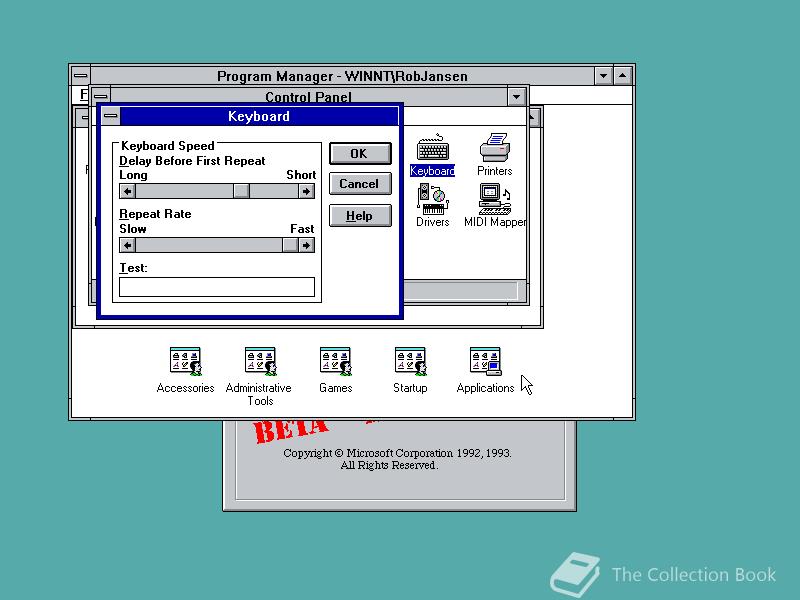
Task: Click Cancel in the Keyboard dialog
Action: (360, 184)
